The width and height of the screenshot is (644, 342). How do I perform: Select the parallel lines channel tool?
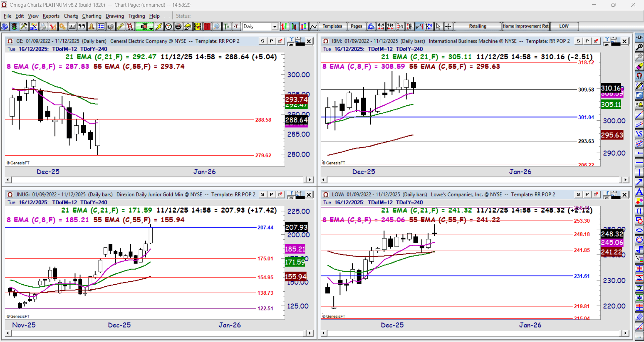[639, 125]
